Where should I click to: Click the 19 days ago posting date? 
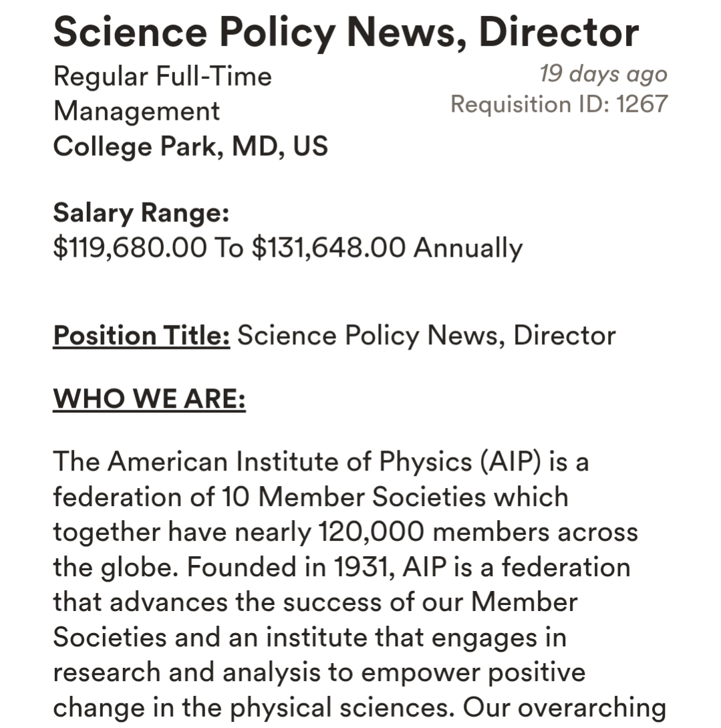click(x=603, y=74)
